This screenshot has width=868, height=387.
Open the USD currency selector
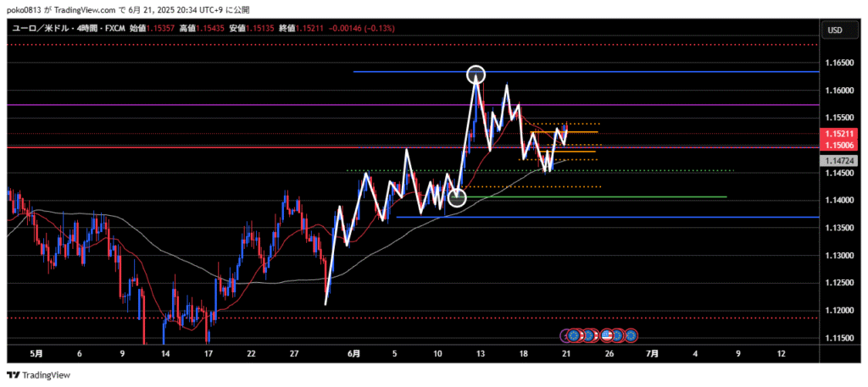[835, 30]
